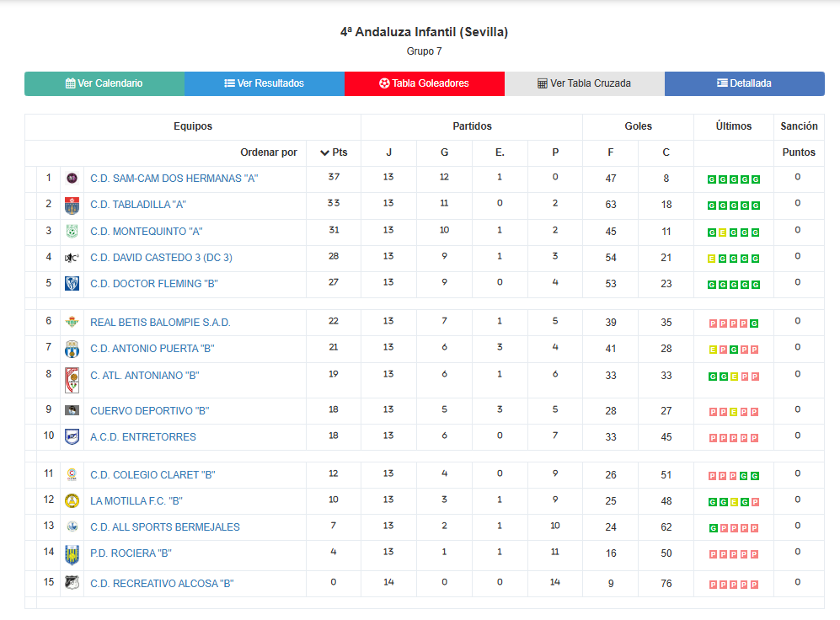Open C.D. DAVID CASTEDO 3 (DC 3) link
Viewport: 840px width, 620px height.
(161, 258)
